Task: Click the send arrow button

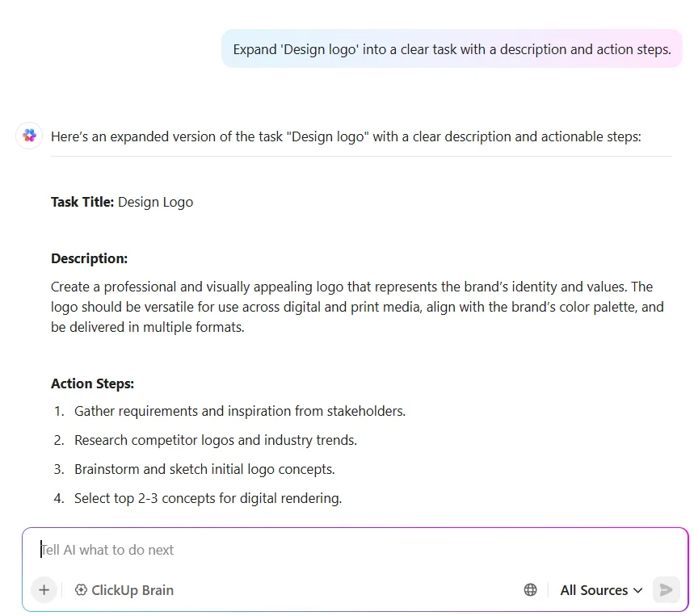Action: point(666,590)
